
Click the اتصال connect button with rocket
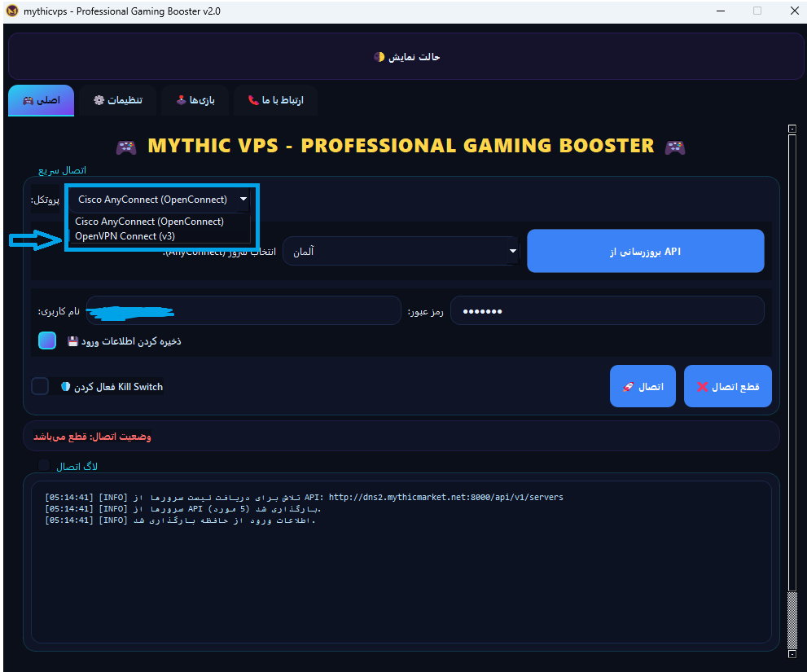pyautogui.click(x=643, y=386)
